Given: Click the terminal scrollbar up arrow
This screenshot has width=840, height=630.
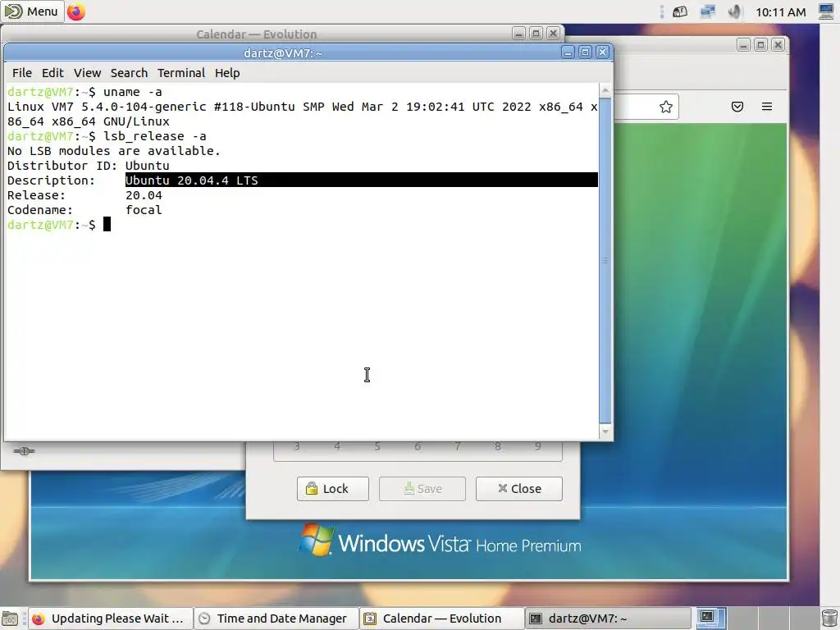Looking at the screenshot, I should (605, 90).
